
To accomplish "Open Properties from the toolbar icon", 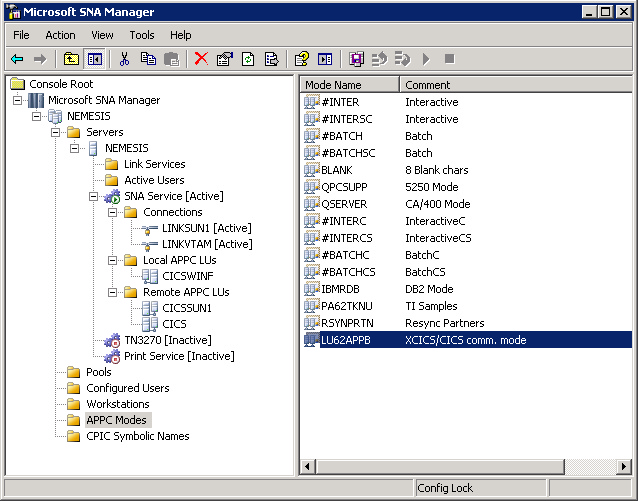I will (224, 59).
